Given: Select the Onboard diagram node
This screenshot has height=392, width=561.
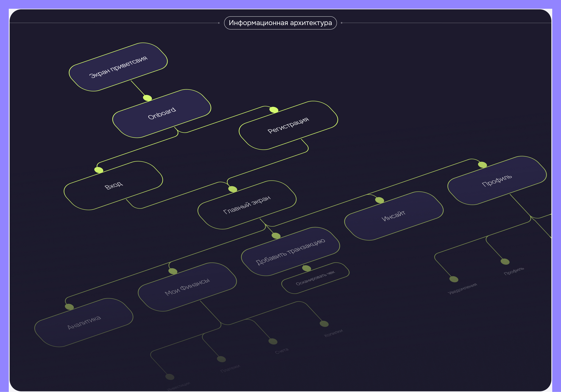Looking at the screenshot, I should click(162, 113).
